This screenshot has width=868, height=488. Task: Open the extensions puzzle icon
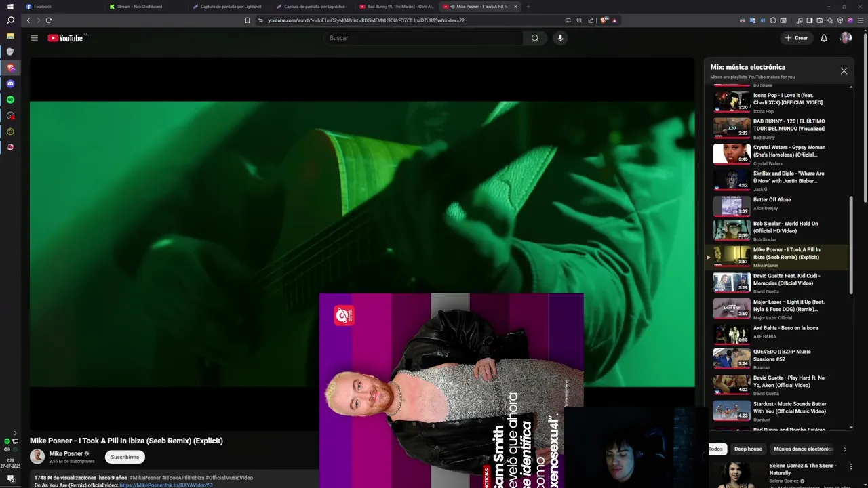pyautogui.click(x=774, y=20)
